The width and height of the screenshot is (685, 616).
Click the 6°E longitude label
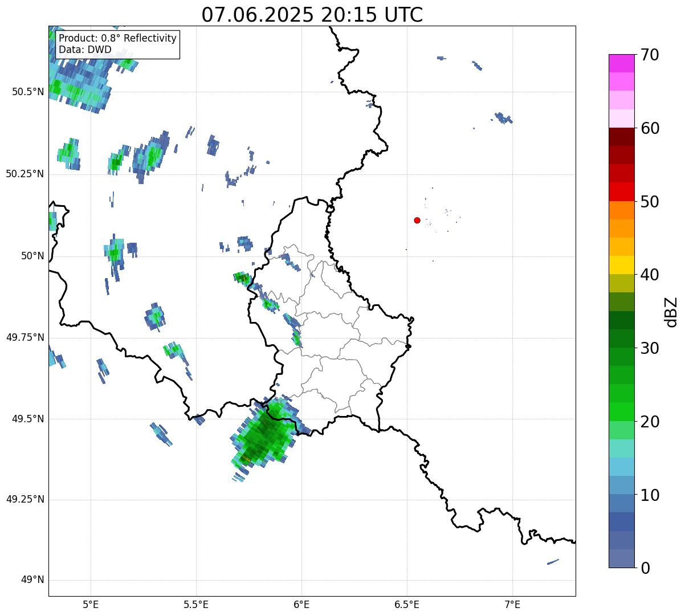pos(301,604)
